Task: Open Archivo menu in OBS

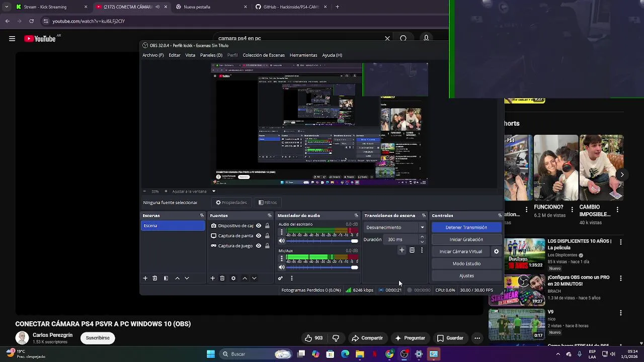Action: pos(153,55)
